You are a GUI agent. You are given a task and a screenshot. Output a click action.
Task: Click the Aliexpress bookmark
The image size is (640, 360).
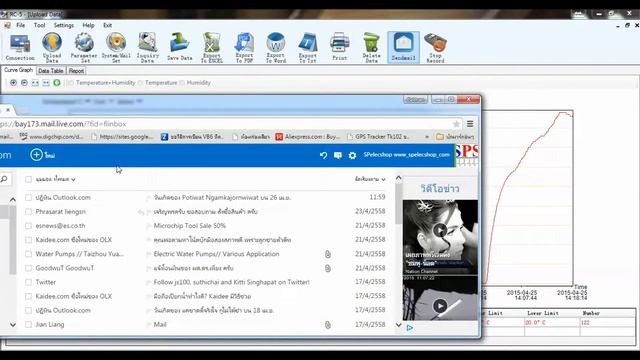[308, 137]
